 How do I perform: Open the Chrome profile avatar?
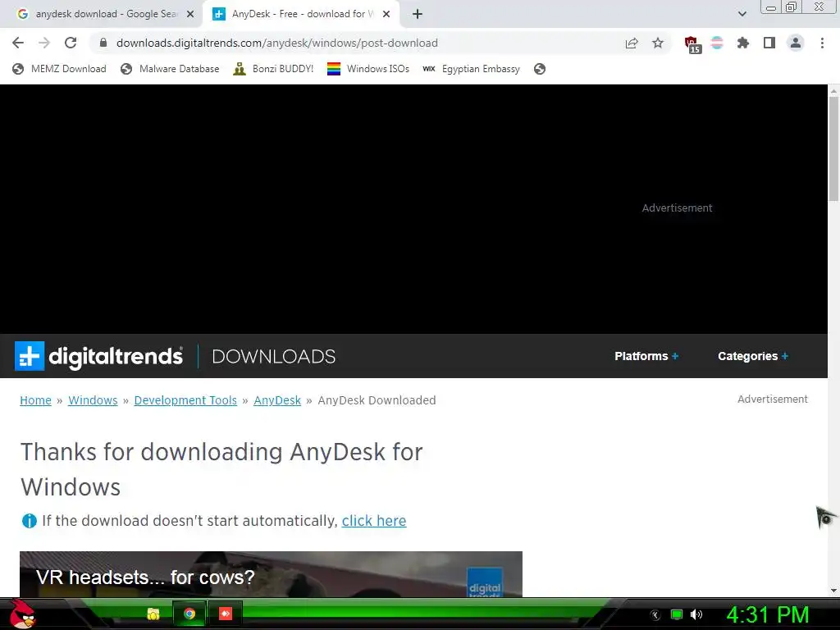pos(796,43)
